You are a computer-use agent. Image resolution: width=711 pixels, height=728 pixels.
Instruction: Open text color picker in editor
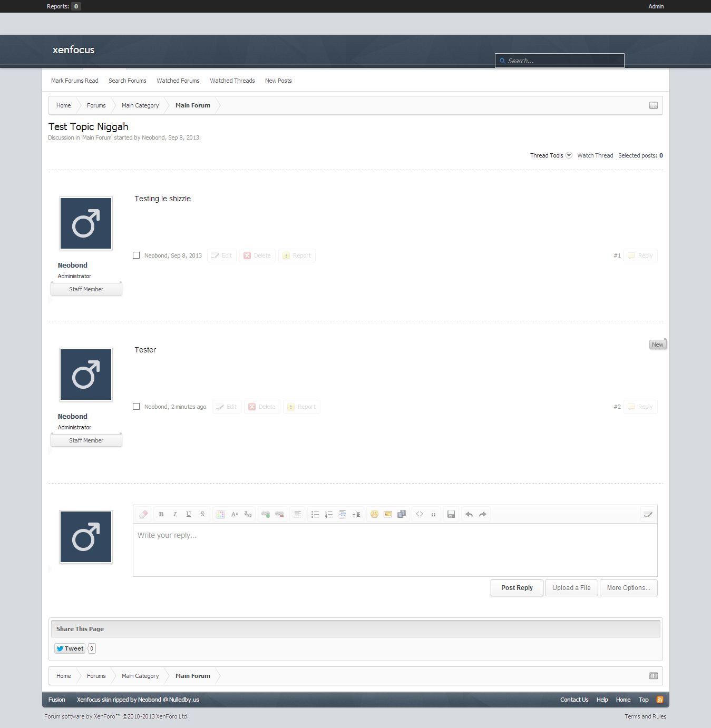221,514
